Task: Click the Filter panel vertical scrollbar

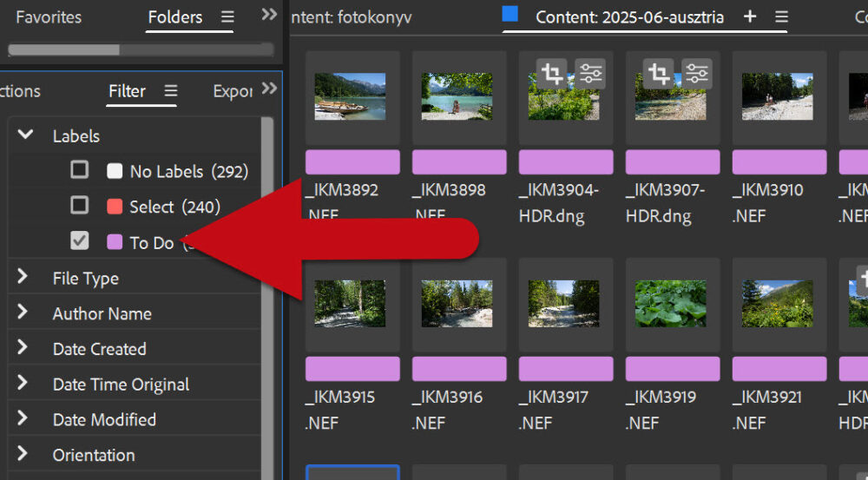Action: [x=266, y=298]
